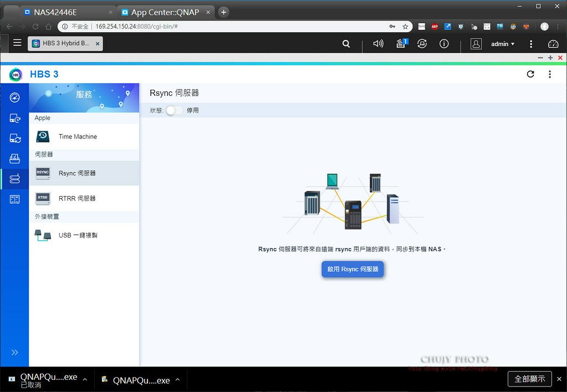The height and width of the screenshot is (392, 567).
Task: Click the browser address bar URL
Action: tap(137, 27)
